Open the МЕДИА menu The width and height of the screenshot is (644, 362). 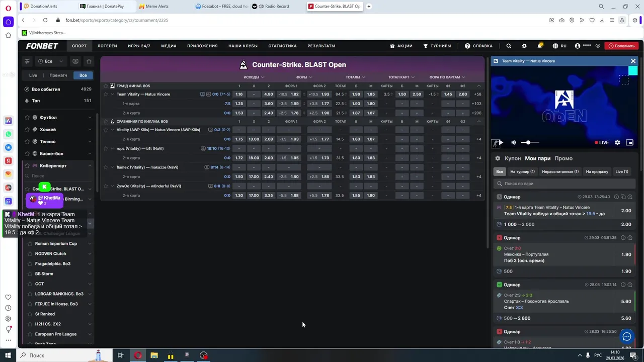(169, 46)
